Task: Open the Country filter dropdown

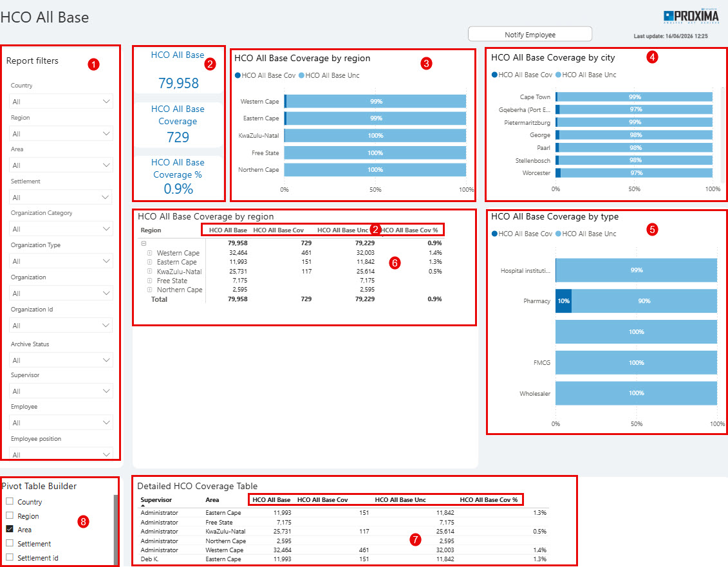Action: pyautogui.click(x=61, y=101)
